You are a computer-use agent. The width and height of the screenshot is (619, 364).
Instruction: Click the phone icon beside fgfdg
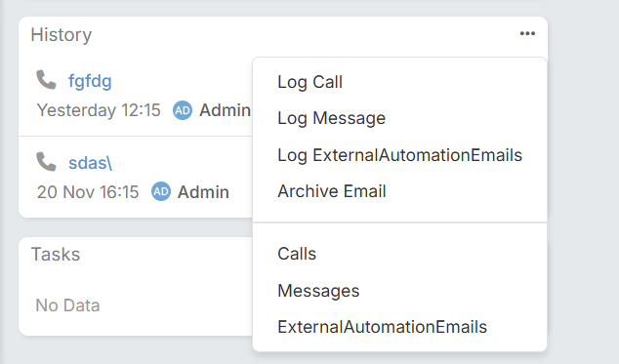(x=46, y=80)
